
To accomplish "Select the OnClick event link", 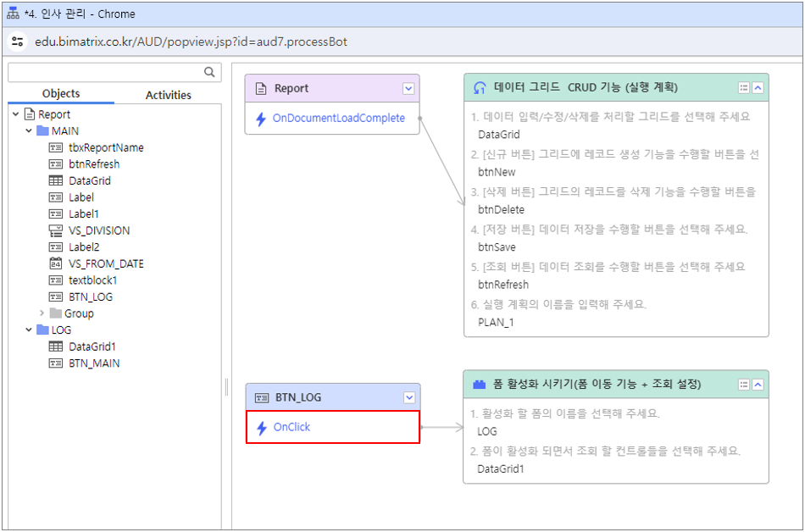I will pyautogui.click(x=291, y=427).
